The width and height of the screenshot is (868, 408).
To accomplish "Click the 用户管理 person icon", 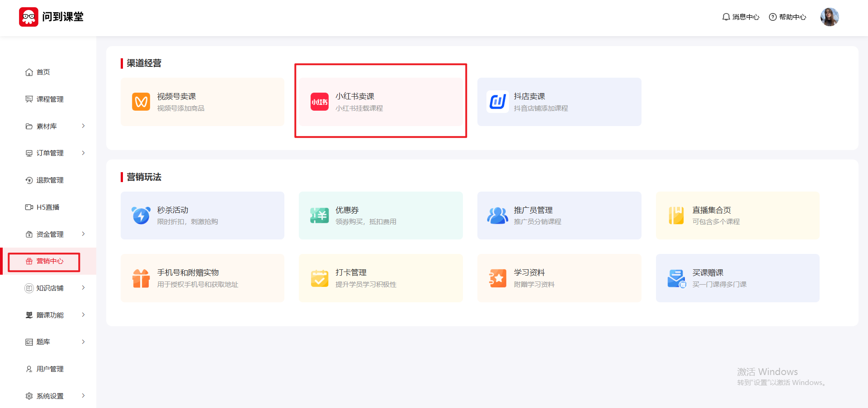I will point(29,369).
